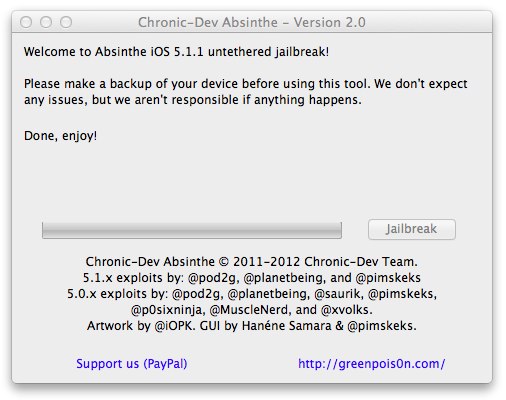
Task: Click the @p0sixninja credit name
Action: click(167, 310)
